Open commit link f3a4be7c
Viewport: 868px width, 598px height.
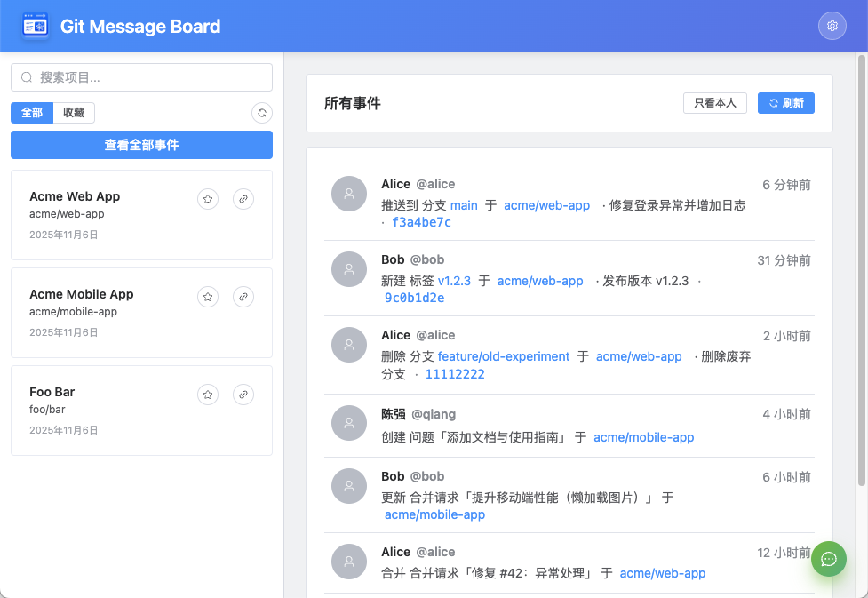[421, 222]
